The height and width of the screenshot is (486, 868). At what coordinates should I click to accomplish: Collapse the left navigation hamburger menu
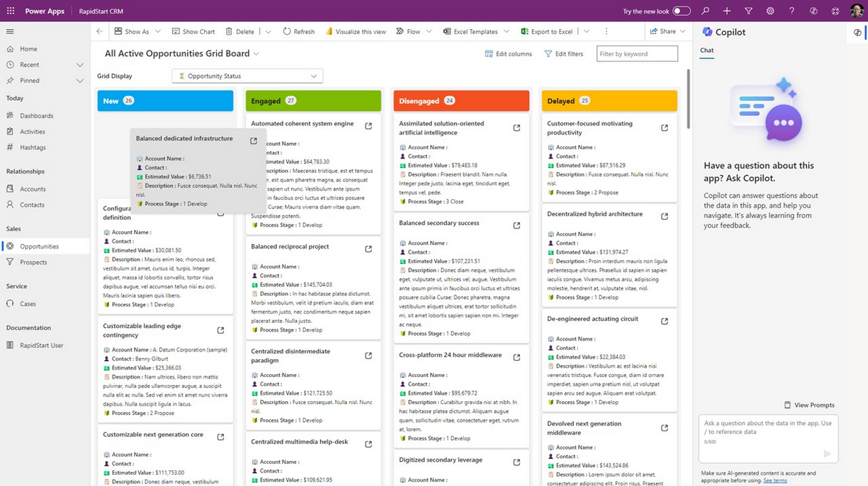click(10, 31)
